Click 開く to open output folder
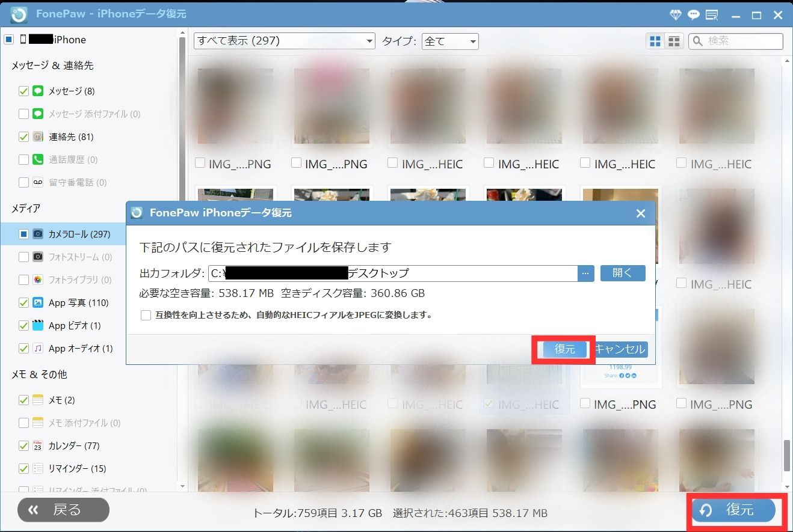The image size is (793, 532). coord(623,273)
